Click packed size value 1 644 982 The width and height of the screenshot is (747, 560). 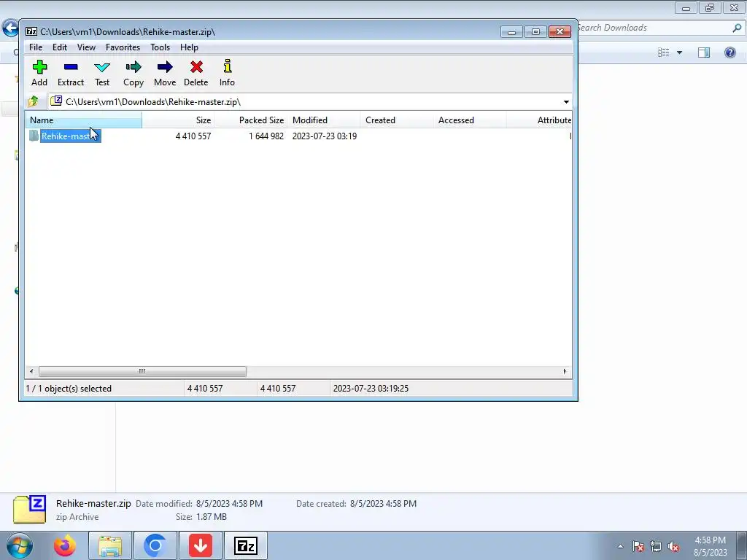266,136
